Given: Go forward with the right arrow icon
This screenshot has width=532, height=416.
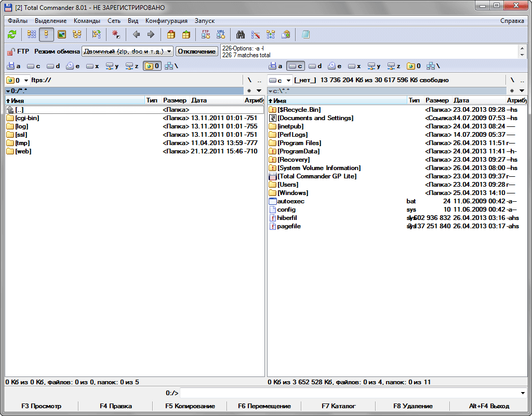Looking at the screenshot, I should [x=151, y=34].
